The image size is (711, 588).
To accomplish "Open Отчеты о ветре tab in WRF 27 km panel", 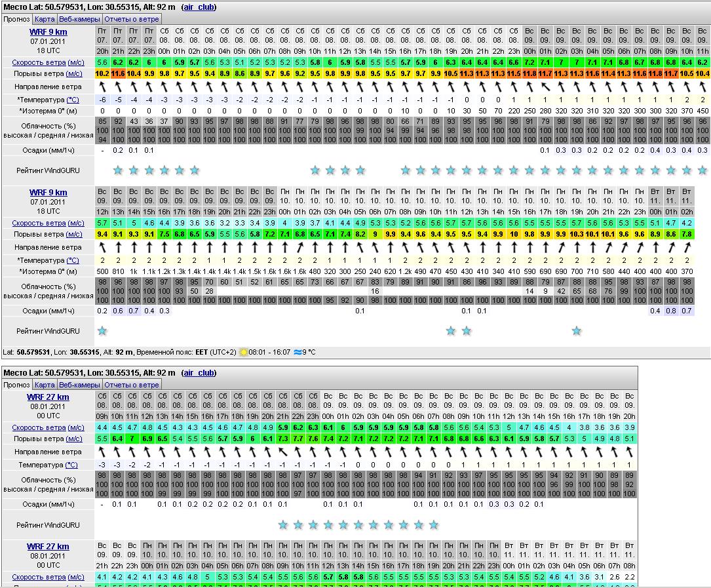I will coord(132,385).
